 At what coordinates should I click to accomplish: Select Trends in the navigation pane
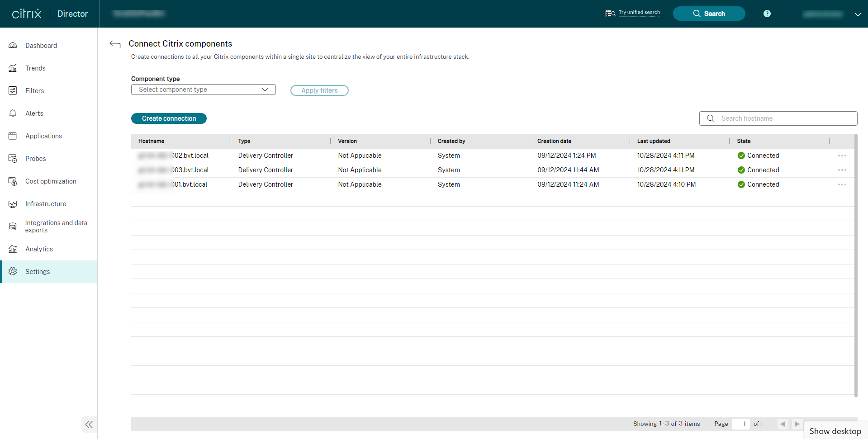click(35, 68)
